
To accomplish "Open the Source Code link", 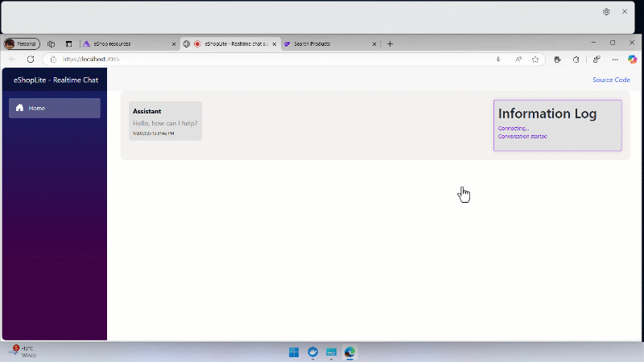I will 611,80.
